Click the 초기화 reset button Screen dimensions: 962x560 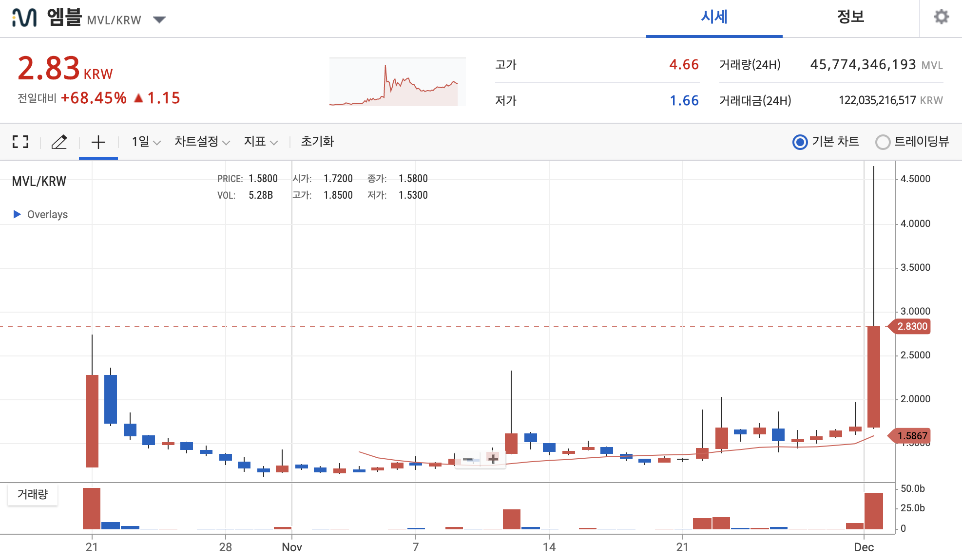pos(317,142)
